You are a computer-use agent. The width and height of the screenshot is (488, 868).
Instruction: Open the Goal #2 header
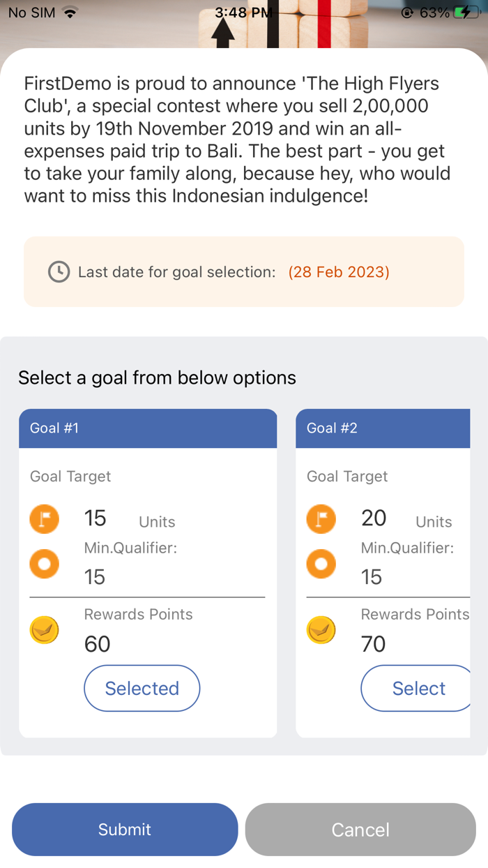[383, 428]
